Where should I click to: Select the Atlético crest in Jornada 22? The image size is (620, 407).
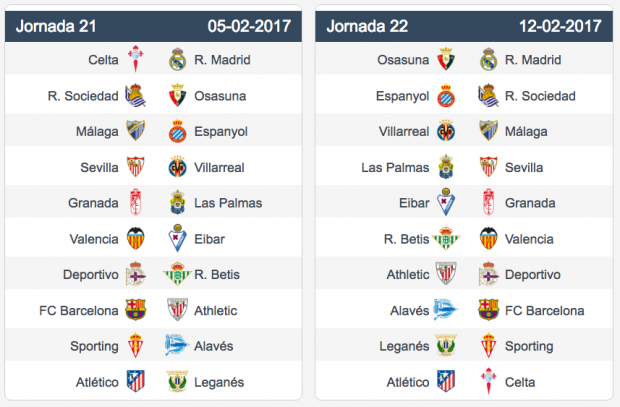pyautogui.click(x=446, y=381)
